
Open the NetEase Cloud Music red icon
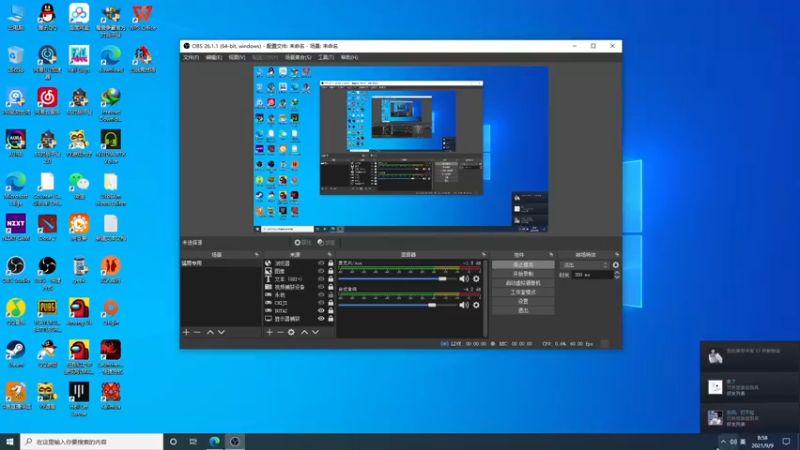47,101
